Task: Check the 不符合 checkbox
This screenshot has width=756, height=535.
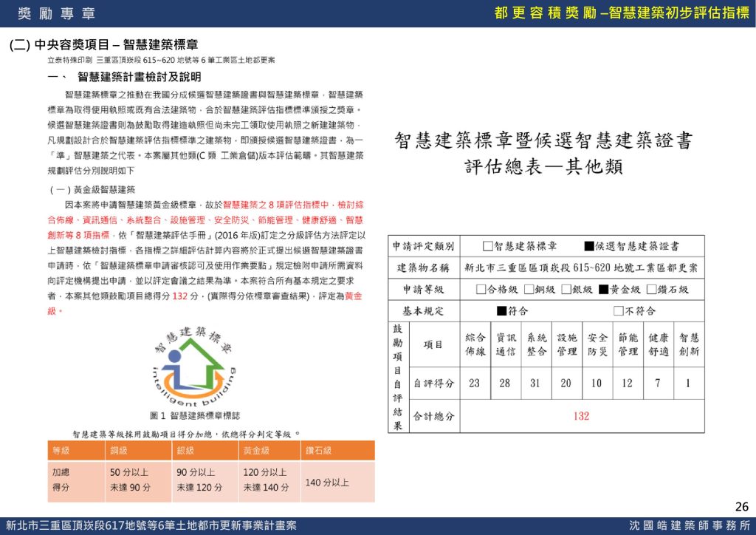Action: coord(619,310)
